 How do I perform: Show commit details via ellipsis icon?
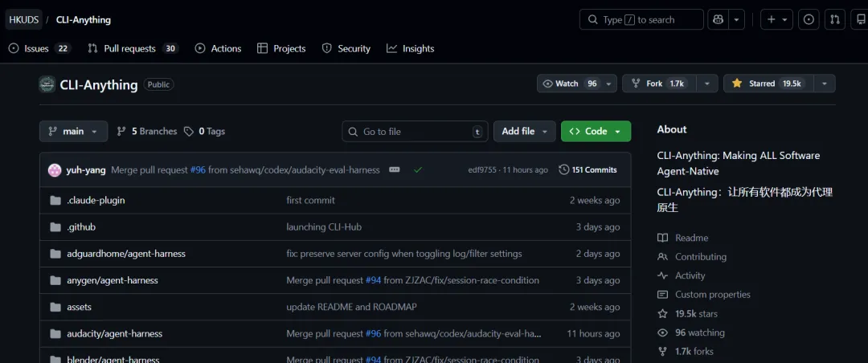(x=394, y=170)
